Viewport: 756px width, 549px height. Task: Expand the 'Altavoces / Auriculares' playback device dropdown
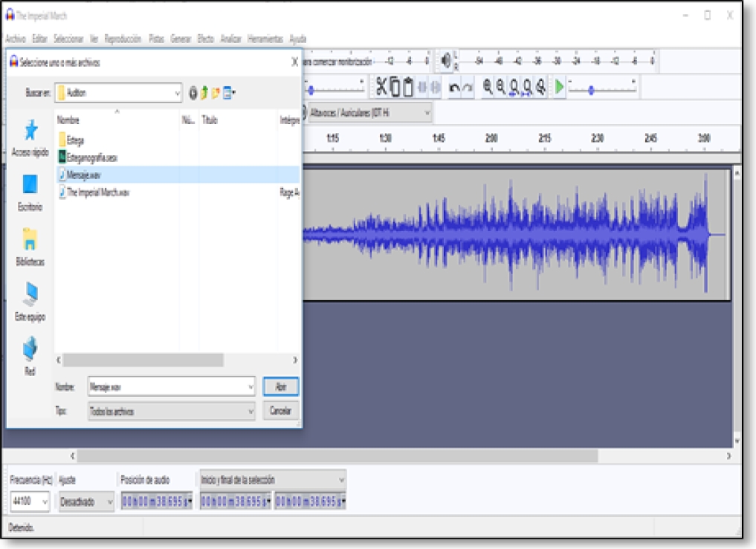point(426,114)
